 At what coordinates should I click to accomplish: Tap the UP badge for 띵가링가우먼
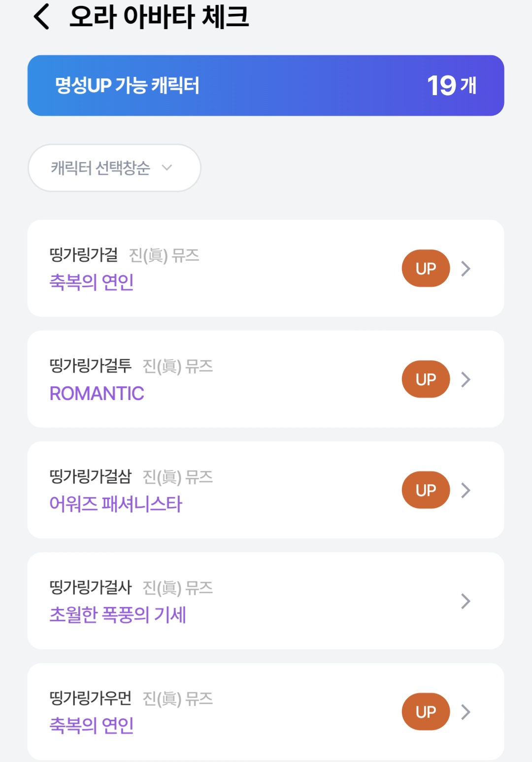pos(426,712)
